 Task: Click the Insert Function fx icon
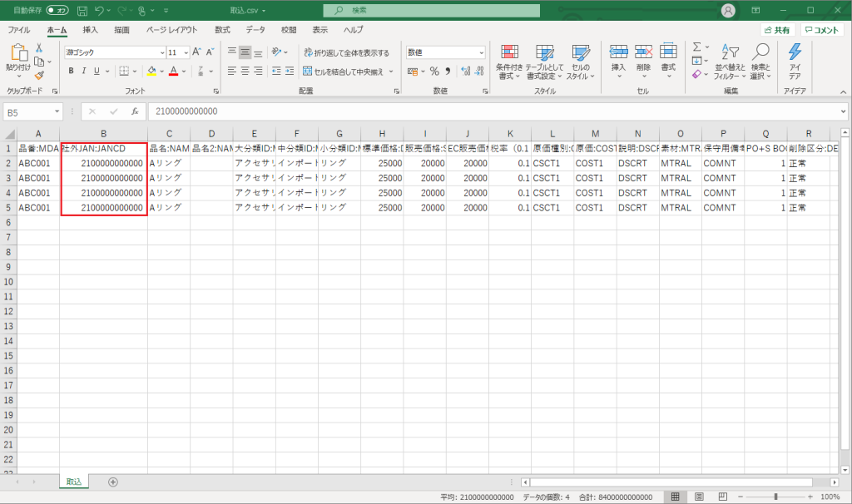coord(134,111)
